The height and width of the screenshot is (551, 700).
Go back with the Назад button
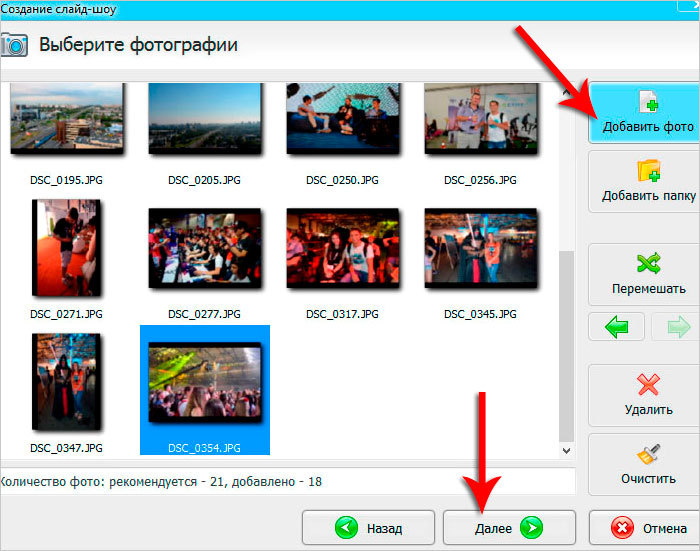click(368, 528)
